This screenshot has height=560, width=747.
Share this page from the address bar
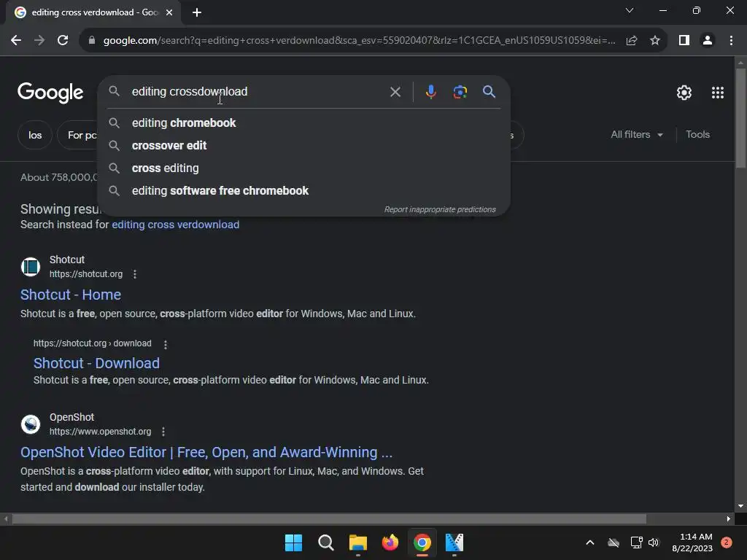click(x=632, y=41)
